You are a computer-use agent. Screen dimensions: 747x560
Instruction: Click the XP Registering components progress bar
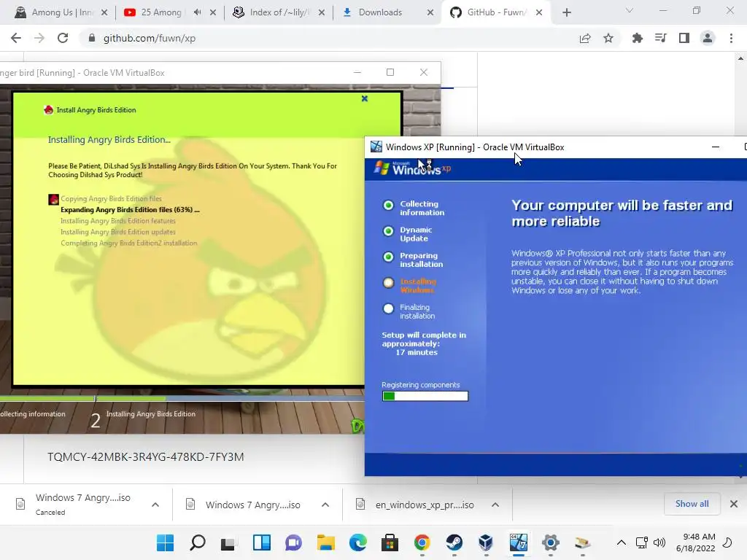(425, 396)
